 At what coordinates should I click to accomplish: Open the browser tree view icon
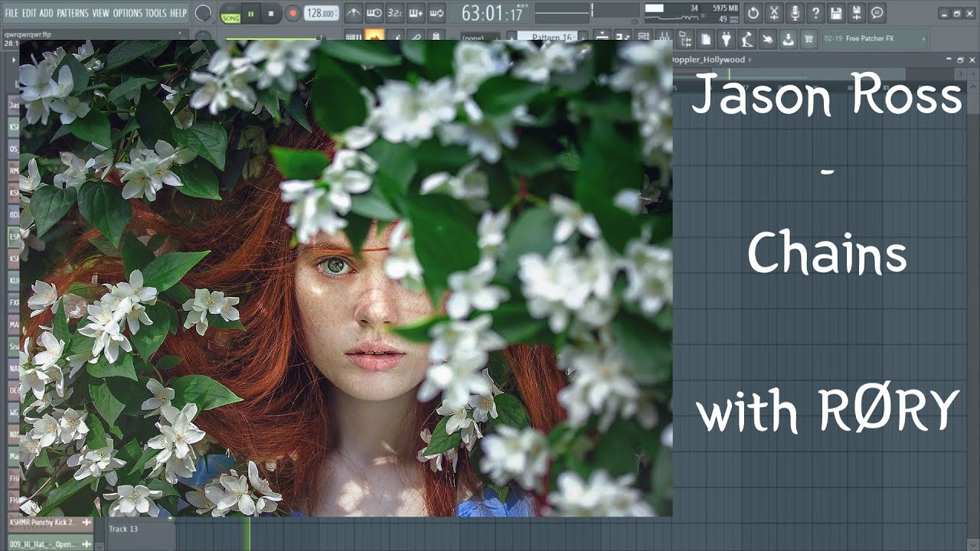point(685,37)
